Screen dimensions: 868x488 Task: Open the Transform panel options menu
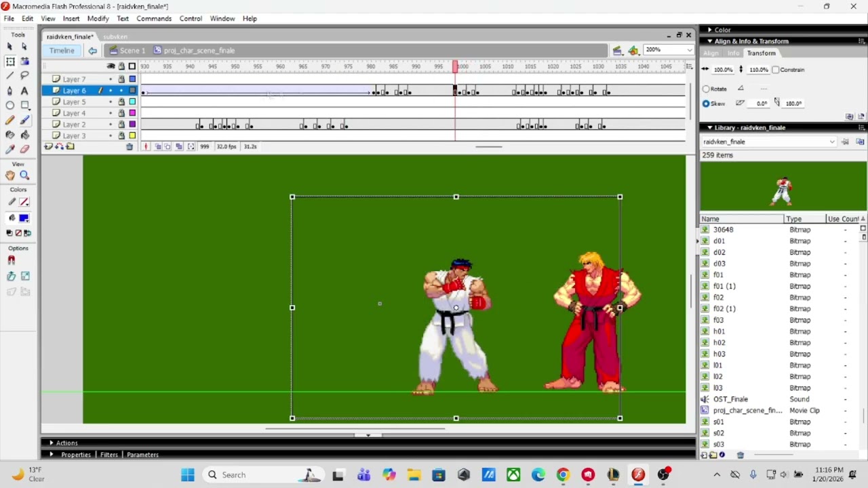tap(862, 41)
